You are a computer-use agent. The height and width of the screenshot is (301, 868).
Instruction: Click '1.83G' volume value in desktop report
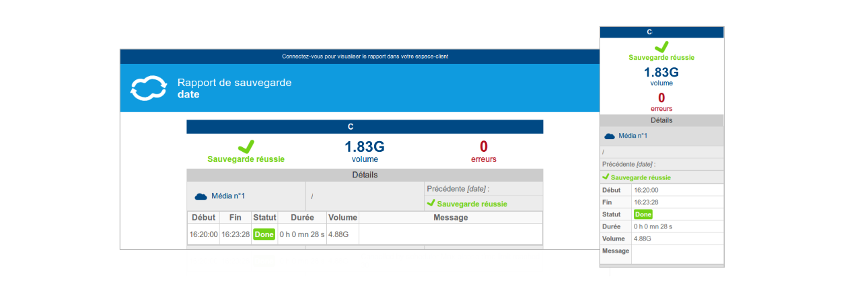pyautogui.click(x=365, y=146)
